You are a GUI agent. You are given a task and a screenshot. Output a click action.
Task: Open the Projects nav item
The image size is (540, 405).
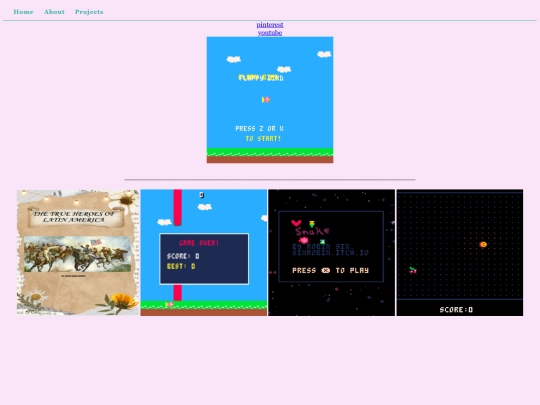pyautogui.click(x=89, y=12)
